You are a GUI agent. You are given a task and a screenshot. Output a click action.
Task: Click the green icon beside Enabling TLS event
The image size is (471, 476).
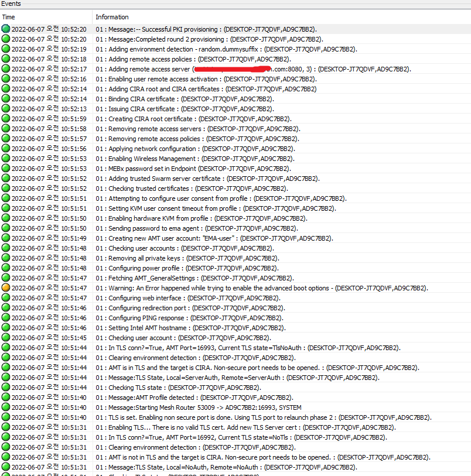click(5, 427)
